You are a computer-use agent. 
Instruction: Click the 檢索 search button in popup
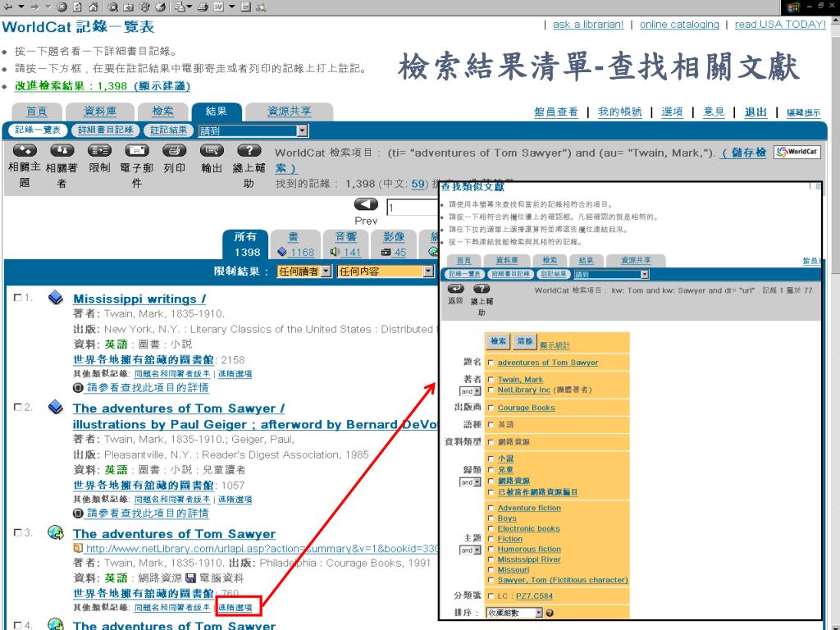pyautogui.click(x=498, y=341)
